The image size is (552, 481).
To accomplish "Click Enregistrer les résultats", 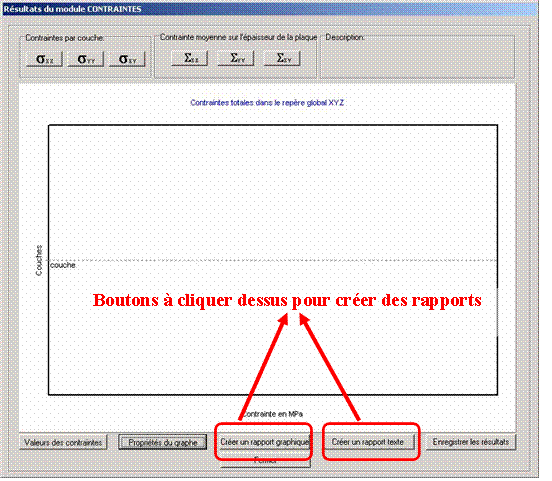I will [471, 442].
